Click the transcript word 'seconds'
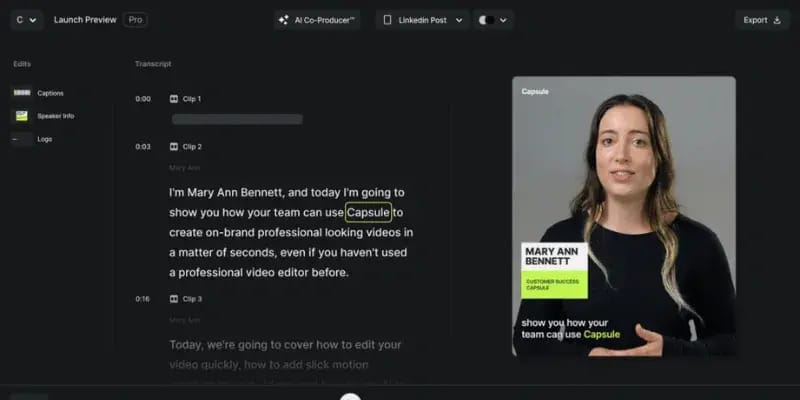Viewport: 800px width, 400px height. tap(254, 253)
